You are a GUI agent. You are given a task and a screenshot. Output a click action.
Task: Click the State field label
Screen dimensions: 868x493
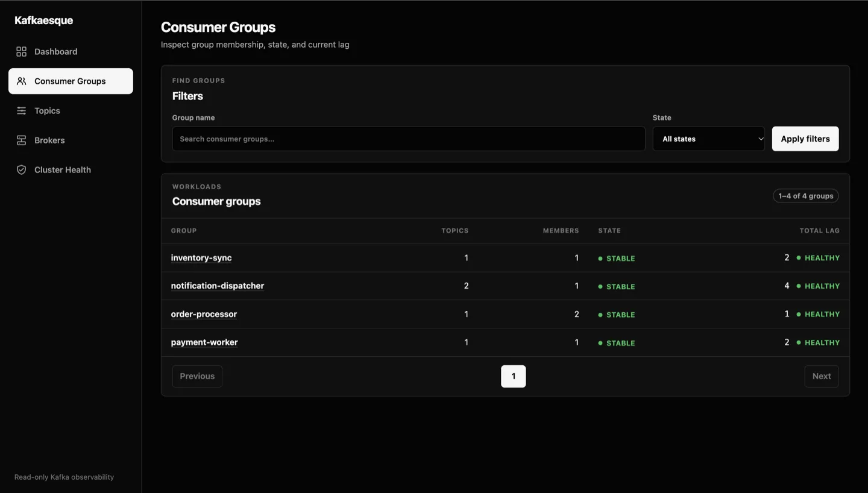coord(662,118)
